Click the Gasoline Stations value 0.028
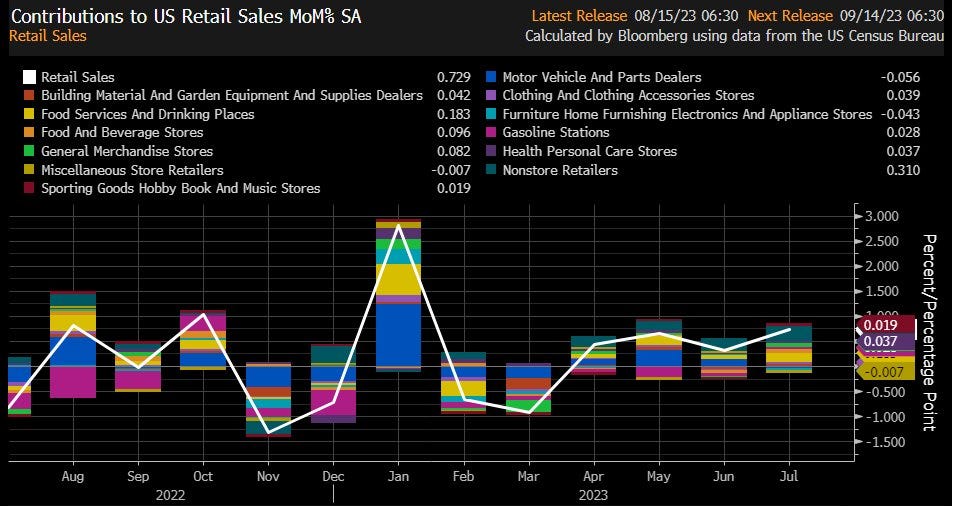This screenshot has height=507, width=953. [903, 133]
